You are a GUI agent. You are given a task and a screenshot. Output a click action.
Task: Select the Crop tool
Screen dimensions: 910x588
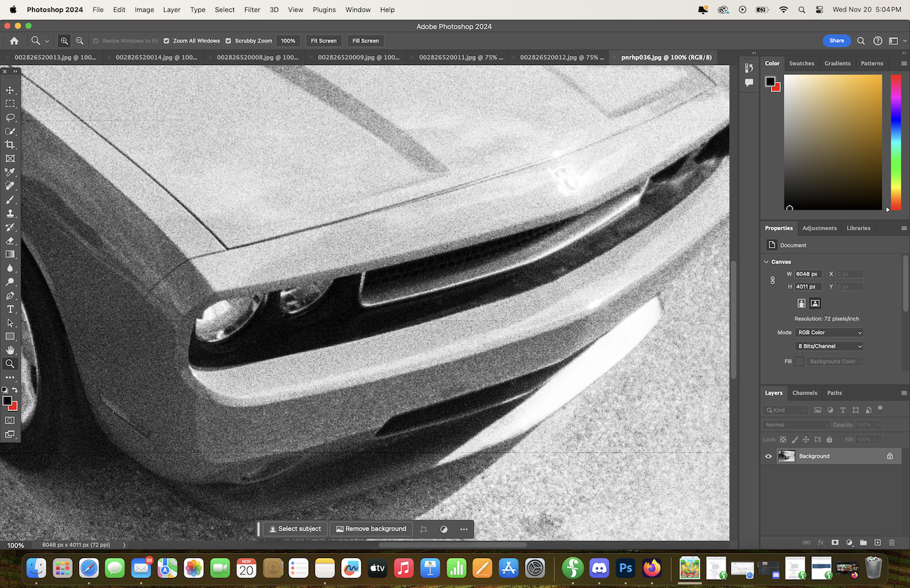tap(10, 145)
